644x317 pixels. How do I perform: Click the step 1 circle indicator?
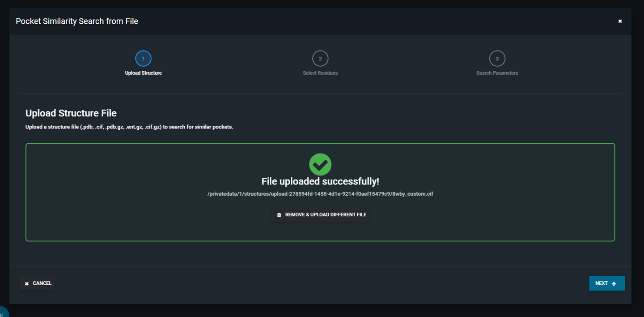143,59
